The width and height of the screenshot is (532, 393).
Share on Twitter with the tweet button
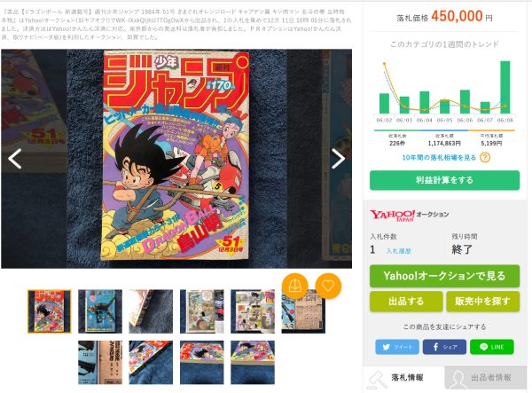(397, 347)
